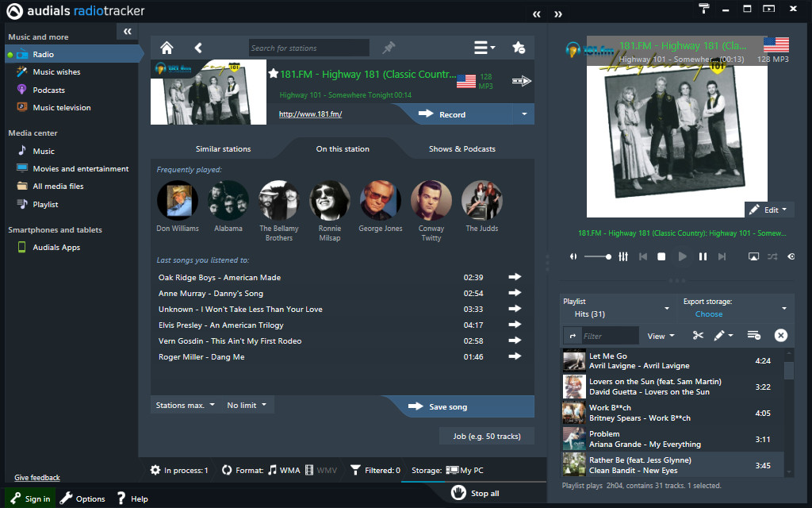Open Music television in the sidebar
The image size is (812, 508).
(x=62, y=107)
